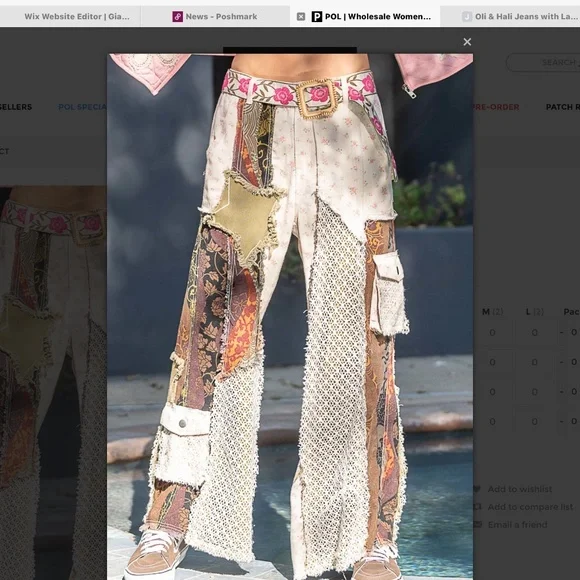
Task: Click the L quantity field in the last row
Action: coord(535,421)
